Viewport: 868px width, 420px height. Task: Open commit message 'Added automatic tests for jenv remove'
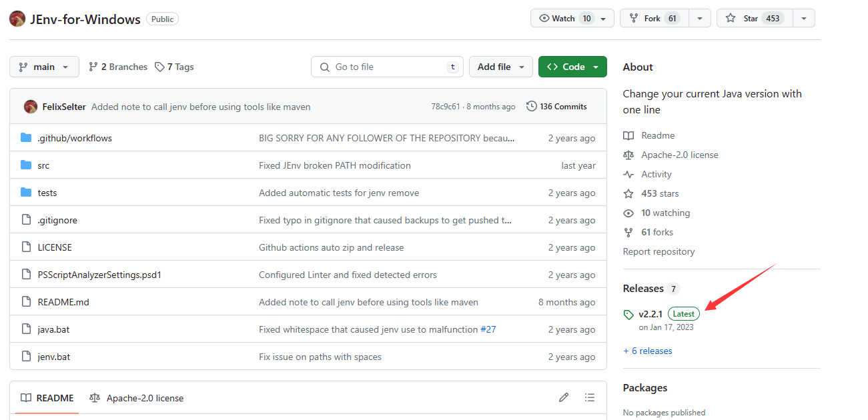(x=339, y=193)
